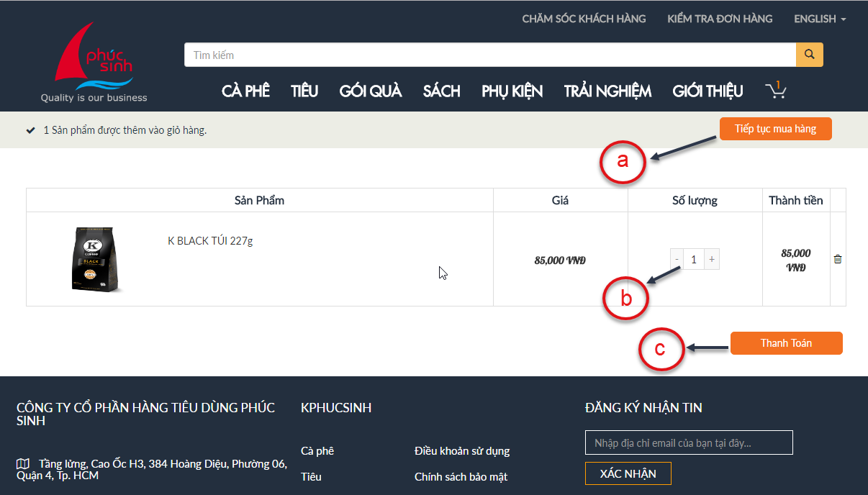The image size is (868, 495).
Task: Increase quantity with the plus button
Action: tap(712, 259)
